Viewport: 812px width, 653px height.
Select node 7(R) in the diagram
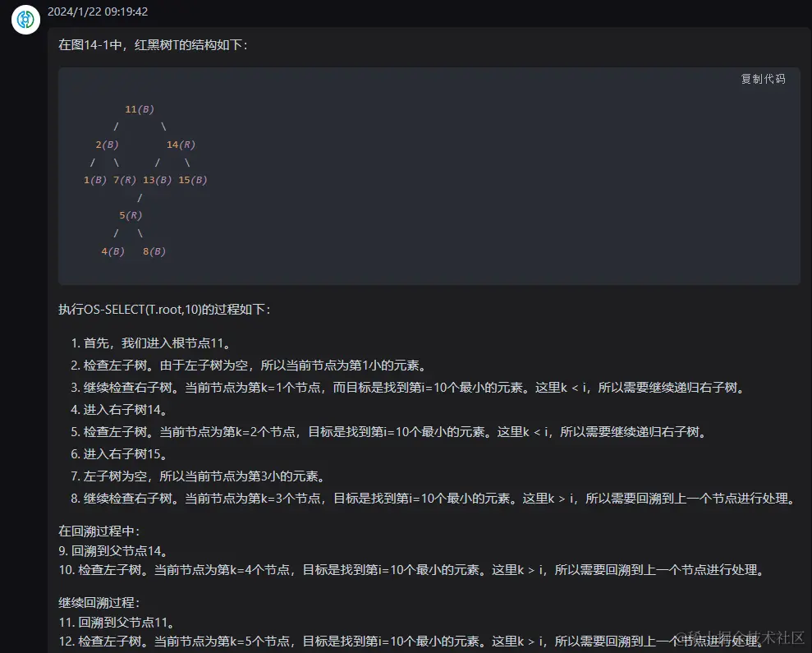[x=125, y=179]
